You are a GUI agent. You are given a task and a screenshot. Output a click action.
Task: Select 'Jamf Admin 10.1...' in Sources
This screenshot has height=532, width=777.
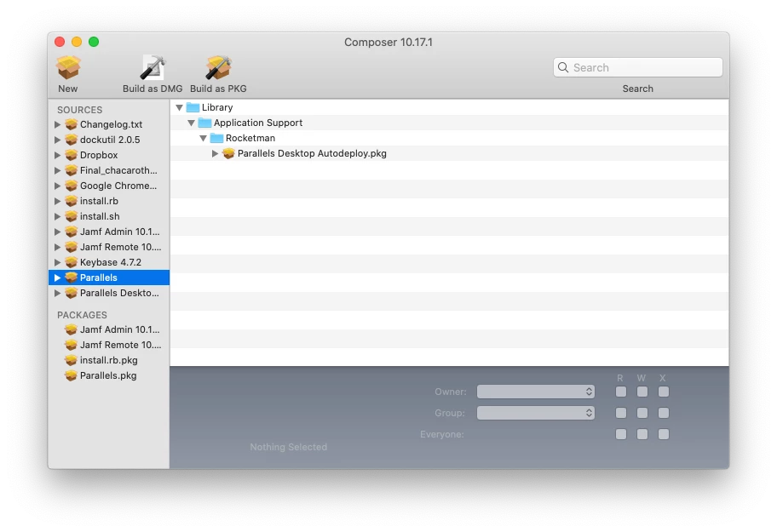[x=120, y=232]
